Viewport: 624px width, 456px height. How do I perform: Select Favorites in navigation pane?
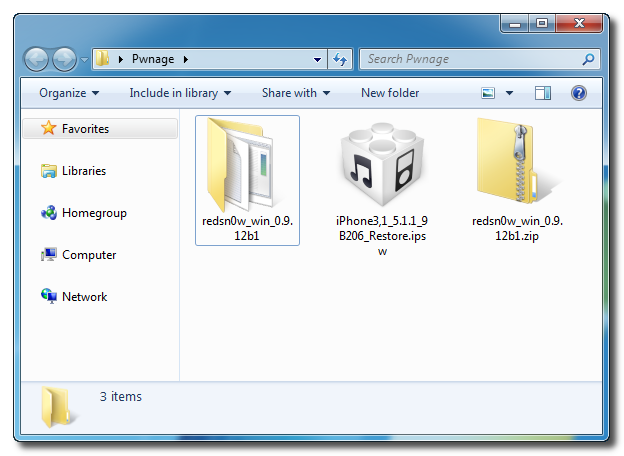pos(100,129)
